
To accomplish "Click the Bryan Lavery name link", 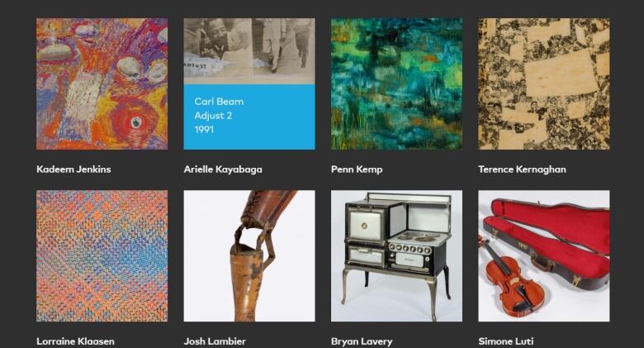I will [362, 341].
